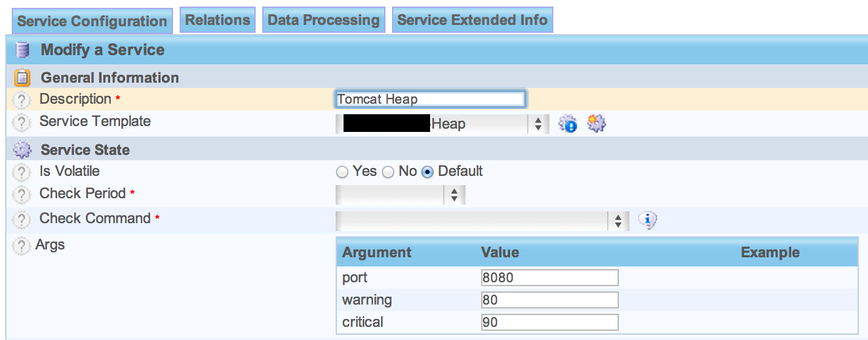Switch to the Relations tab
868x340 pixels.
[217, 20]
